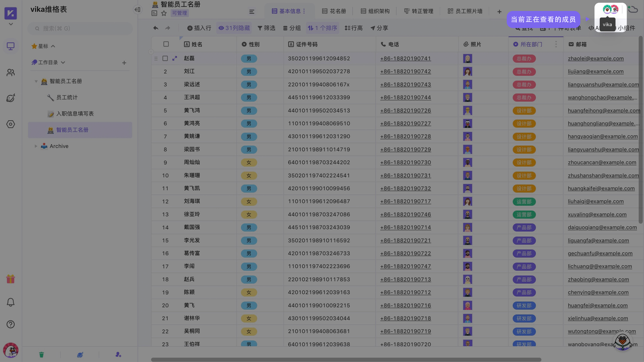Image resolution: width=644 pixels, height=362 pixels.
Task: Open notifications via the bell icon
Action: click(11, 302)
